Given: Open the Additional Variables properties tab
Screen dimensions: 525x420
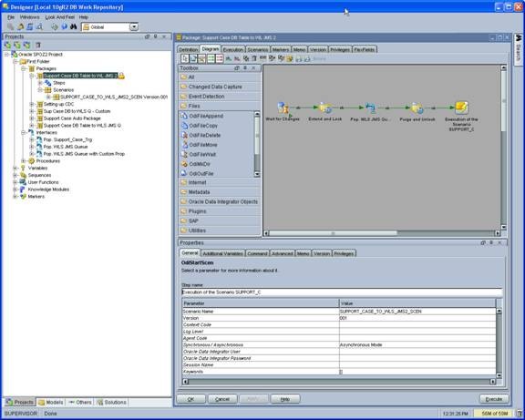Looking at the screenshot, I should pos(222,253).
